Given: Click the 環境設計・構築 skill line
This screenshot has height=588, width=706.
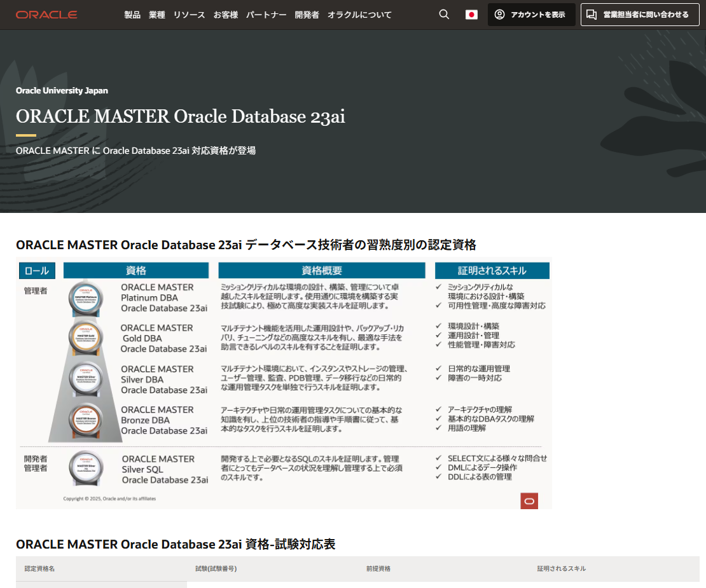Looking at the screenshot, I should pos(473,326).
